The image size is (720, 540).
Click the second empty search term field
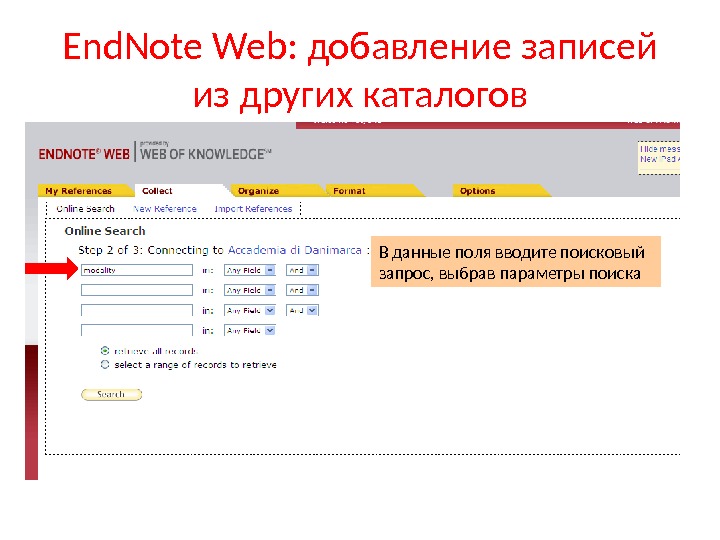[137, 290]
